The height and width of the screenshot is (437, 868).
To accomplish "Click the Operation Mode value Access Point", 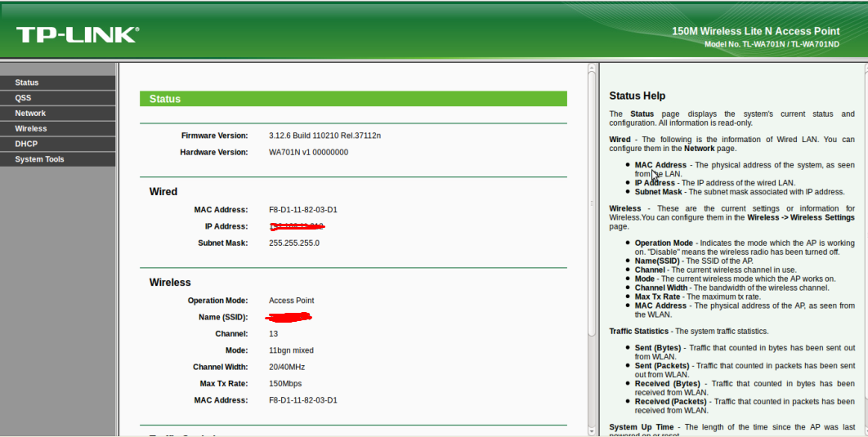I will pos(291,301).
